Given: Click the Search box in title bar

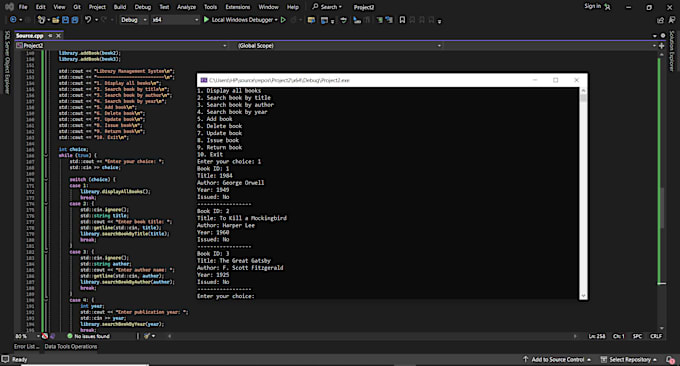Looking at the screenshot, I should click(327, 7).
